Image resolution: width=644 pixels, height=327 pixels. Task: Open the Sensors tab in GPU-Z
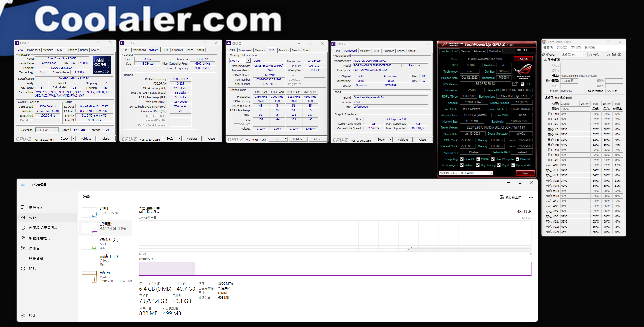click(x=466, y=51)
